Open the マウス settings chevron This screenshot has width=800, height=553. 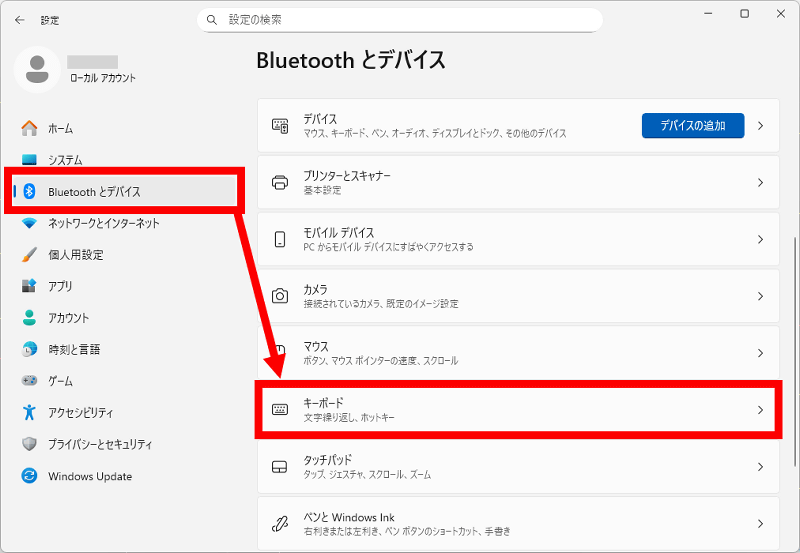pyautogui.click(x=760, y=353)
